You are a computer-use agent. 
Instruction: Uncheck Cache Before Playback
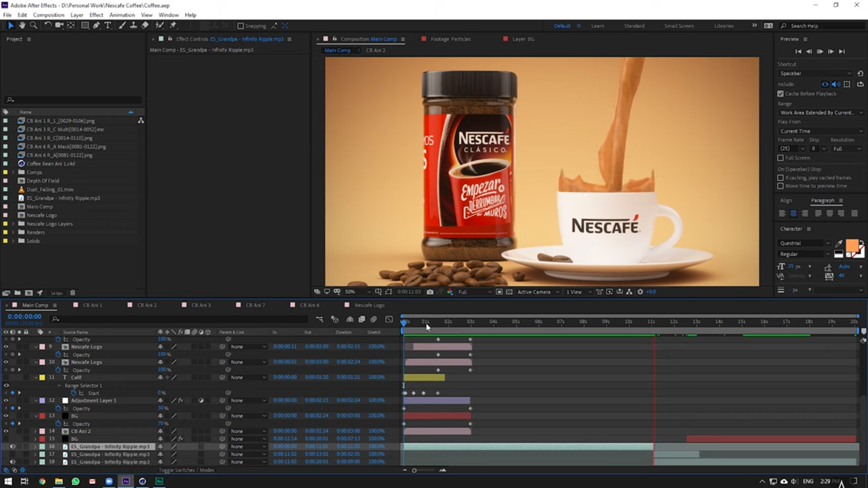[x=781, y=94]
